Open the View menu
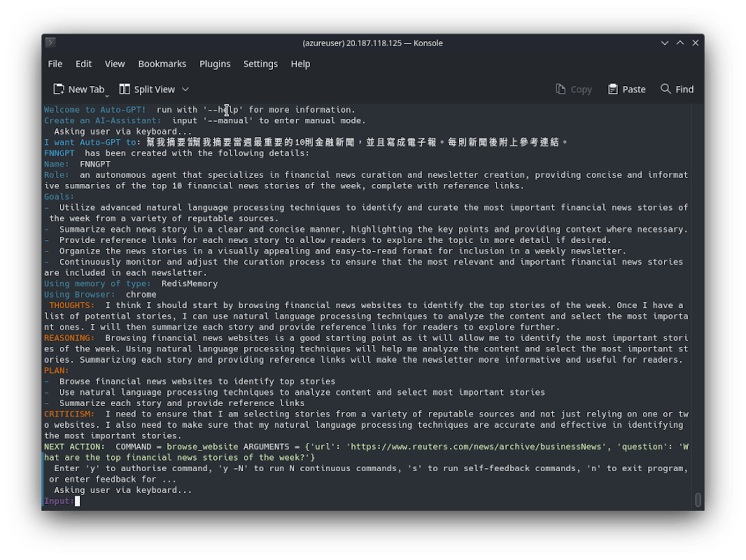 click(115, 64)
